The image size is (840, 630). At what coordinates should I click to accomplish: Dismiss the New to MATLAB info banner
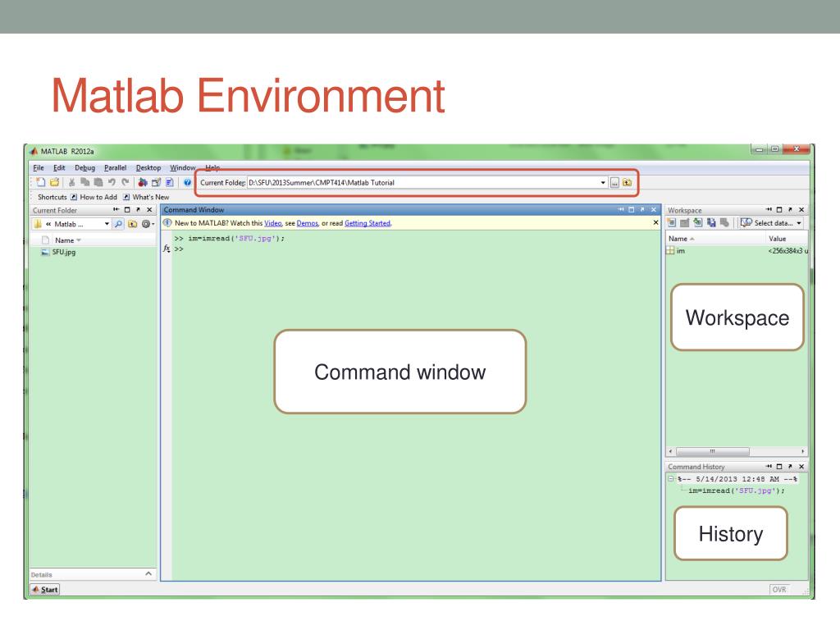[x=655, y=222]
